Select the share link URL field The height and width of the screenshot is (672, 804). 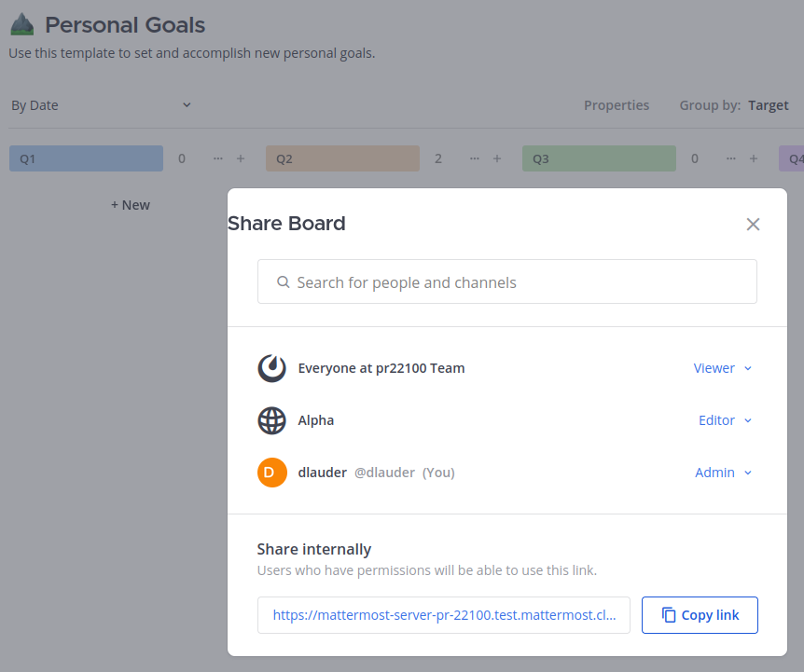(x=443, y=615)
